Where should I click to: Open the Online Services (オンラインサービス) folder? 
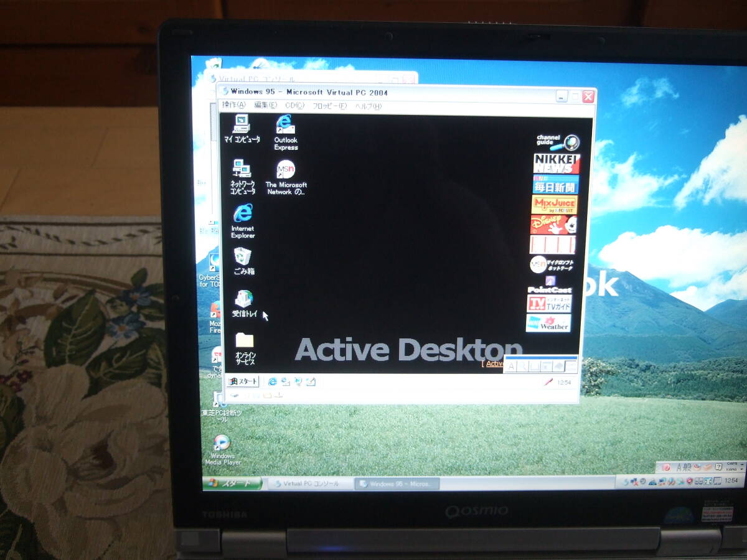pyautogui.click(x=245, y=348)
